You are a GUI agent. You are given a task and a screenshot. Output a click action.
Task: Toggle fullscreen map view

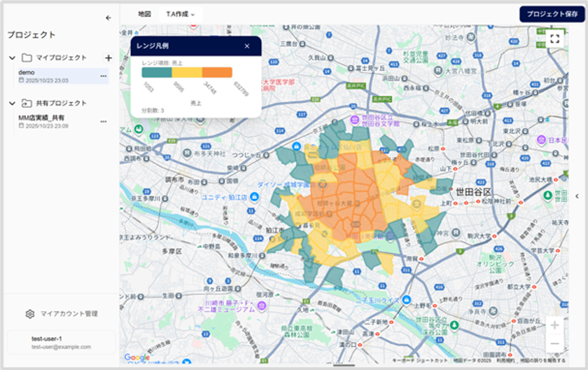coord(554,39)
